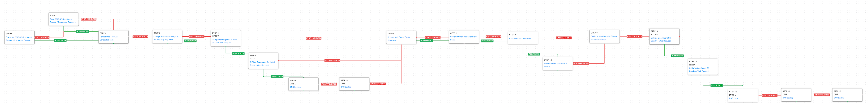Click IF PREVENTED label between Step 0 and Step 2

60,41
